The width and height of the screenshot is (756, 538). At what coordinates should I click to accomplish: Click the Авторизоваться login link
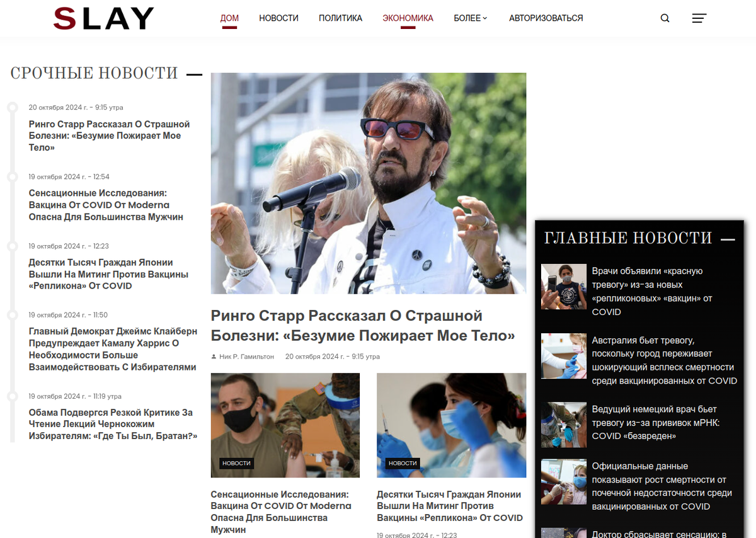point(546,18)
